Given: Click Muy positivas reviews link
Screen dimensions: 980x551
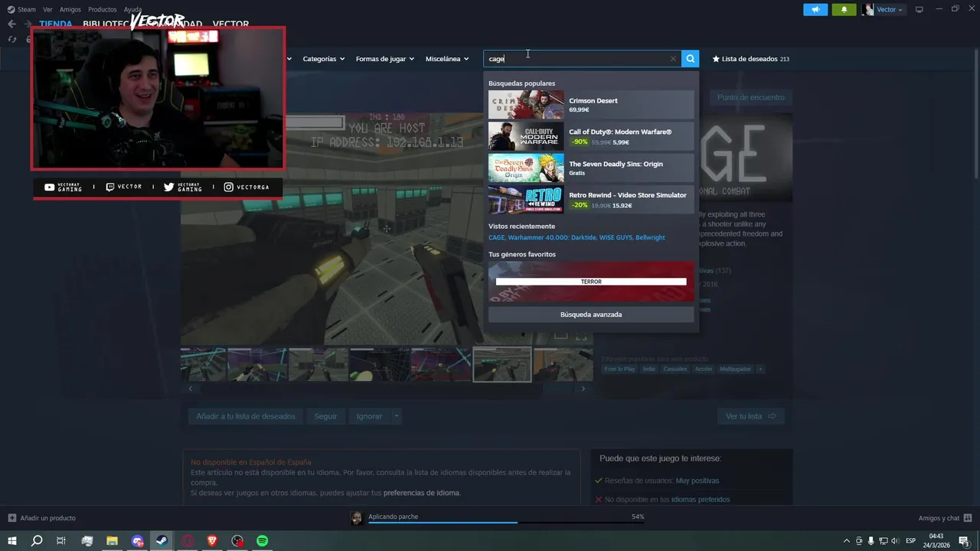Looking at the screenshot, I should point(697,481).
